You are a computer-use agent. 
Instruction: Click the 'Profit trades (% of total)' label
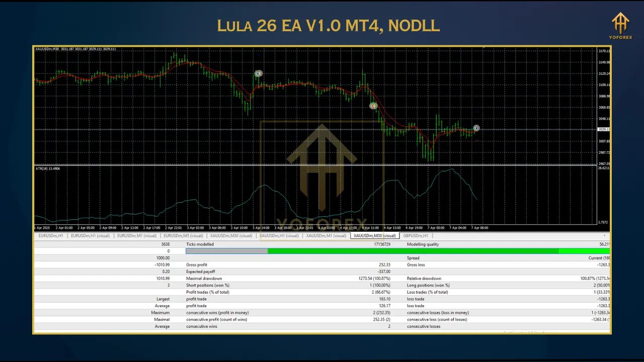click(208, 292)
